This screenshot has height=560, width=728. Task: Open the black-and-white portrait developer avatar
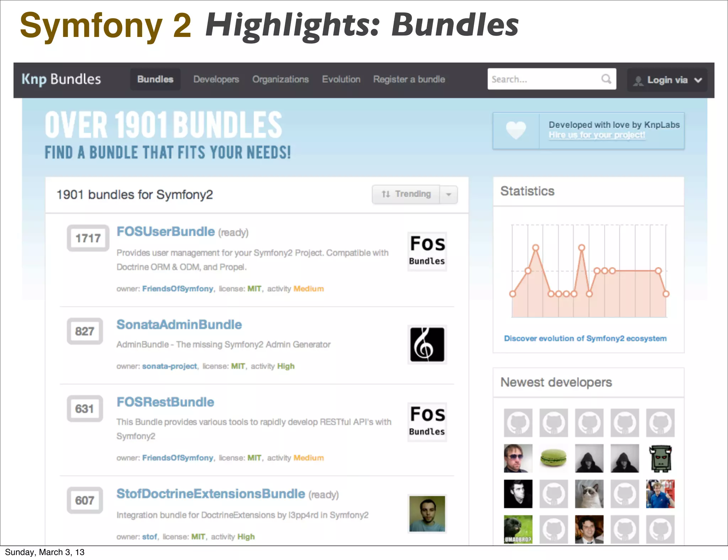tap(518, 494)
